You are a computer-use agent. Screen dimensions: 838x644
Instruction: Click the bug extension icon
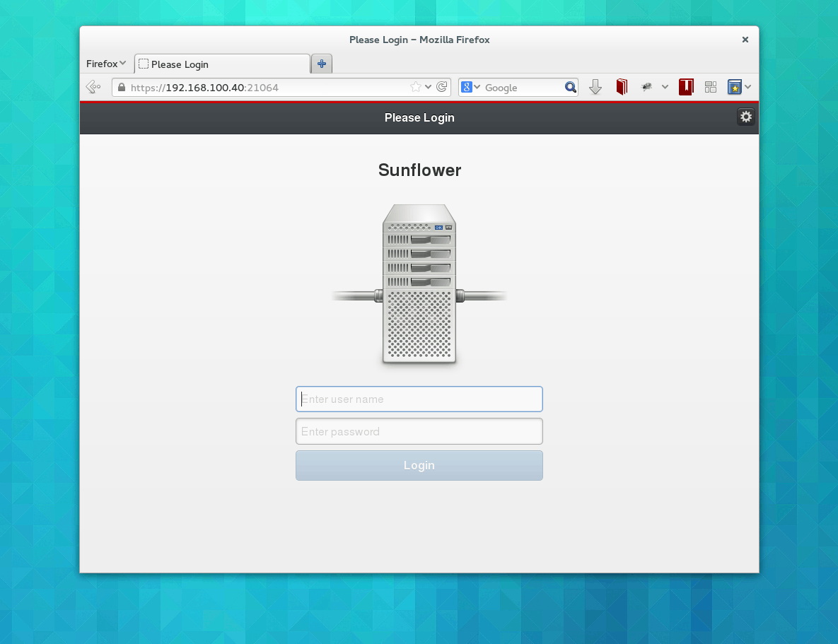646,86
